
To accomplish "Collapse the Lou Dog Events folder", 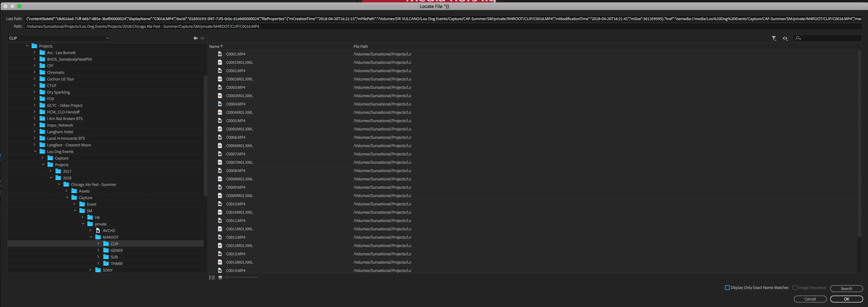I will 35,151.
